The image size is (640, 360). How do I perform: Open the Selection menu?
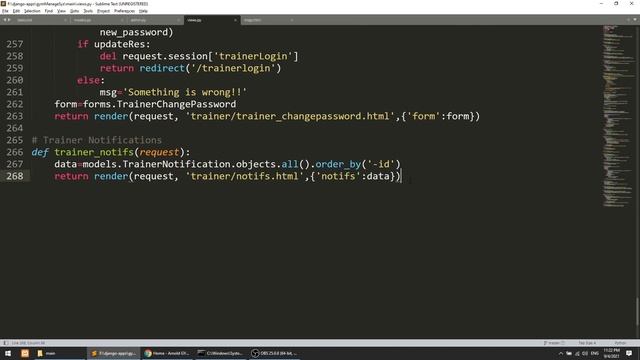[32, 11]
